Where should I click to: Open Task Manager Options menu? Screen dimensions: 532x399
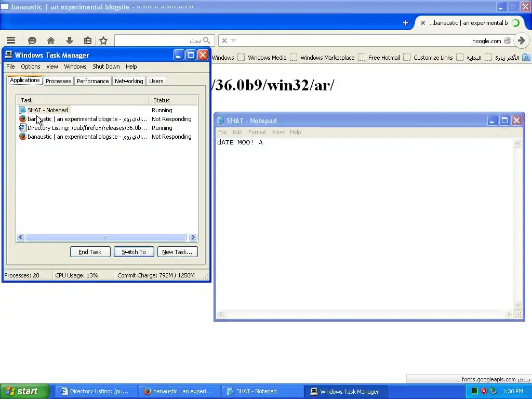point(31,66)
